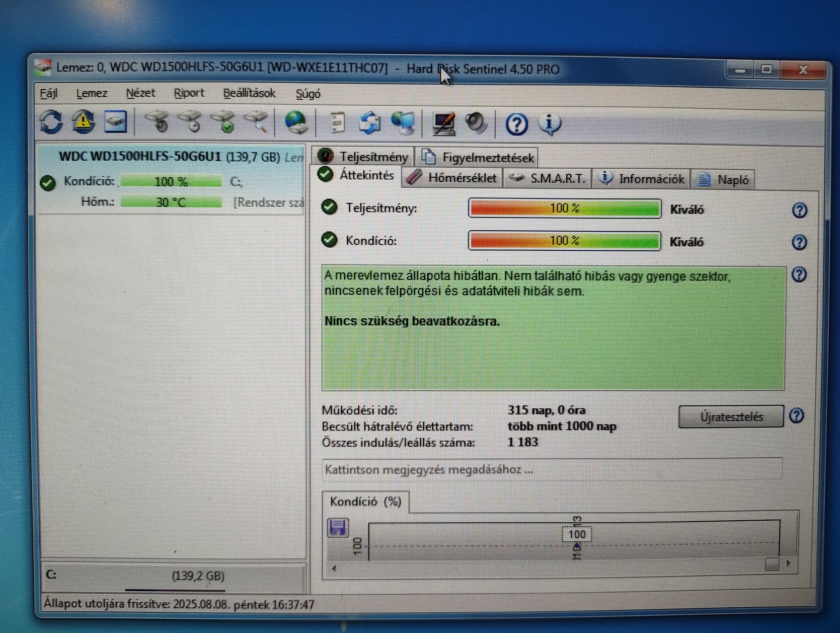Click the toolbar blue info bubble icon
Image resolution: width=840 pixels, height=633 pixels.
coord(550,124)
